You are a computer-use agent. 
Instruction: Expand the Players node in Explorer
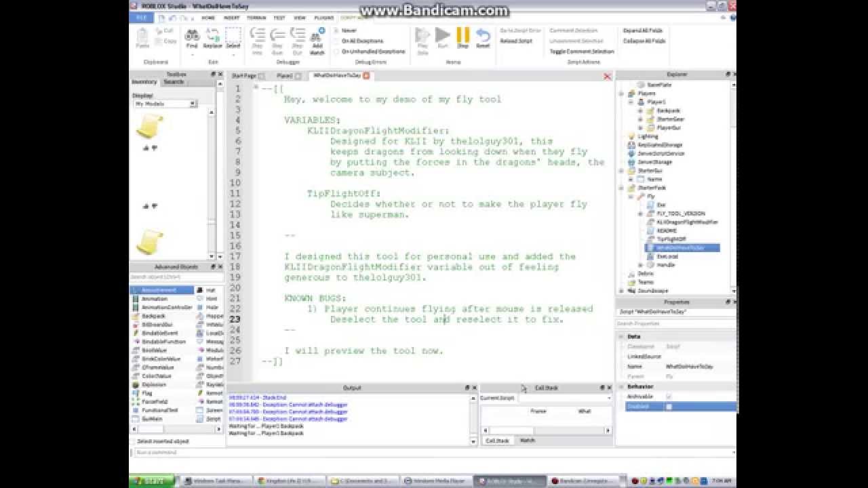point(622,94)
